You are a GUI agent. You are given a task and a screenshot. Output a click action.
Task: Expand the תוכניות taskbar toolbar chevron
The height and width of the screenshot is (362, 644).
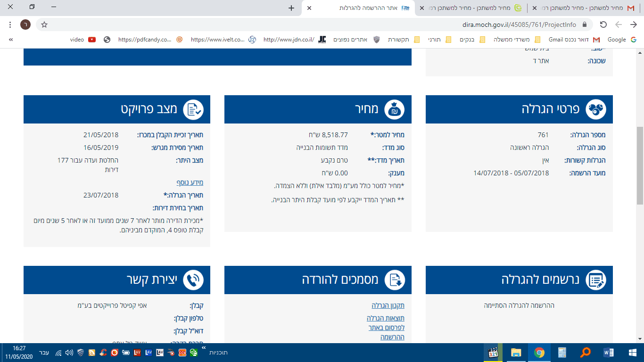pyautogui.click(x=204, y=348)
